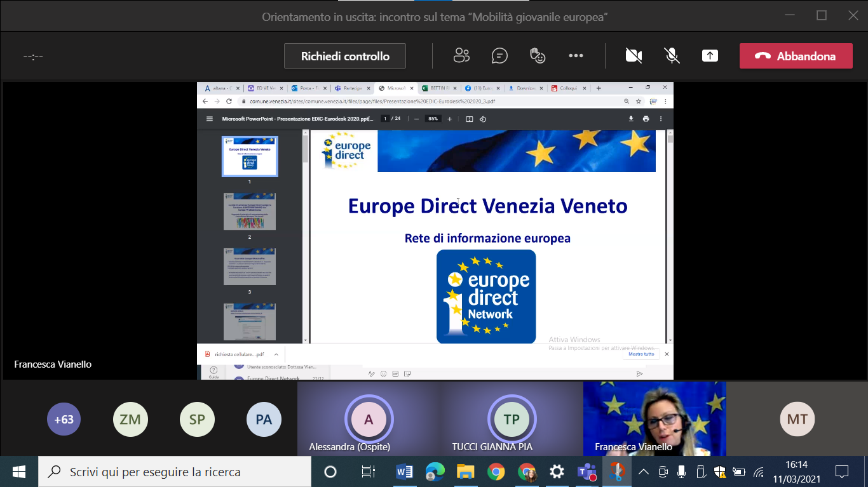Expand the hidden system tray icons chevron
Viewport: 868px width, 487px height.
click(643, 472)
